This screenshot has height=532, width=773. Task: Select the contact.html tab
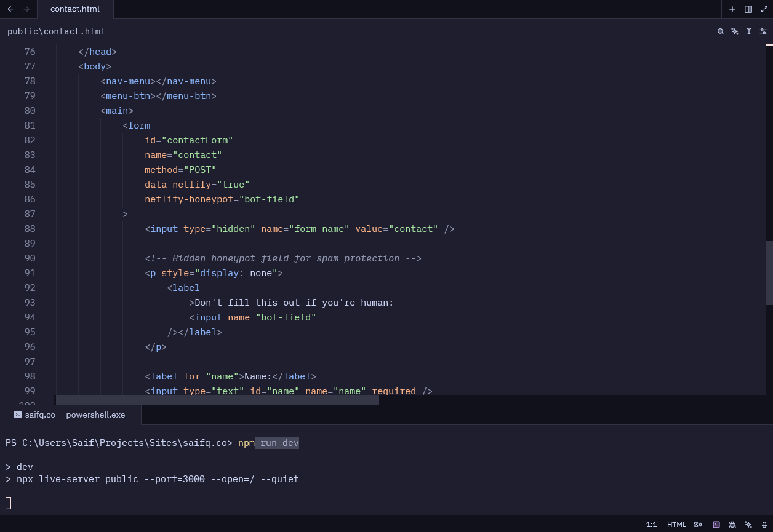[74, 9]
